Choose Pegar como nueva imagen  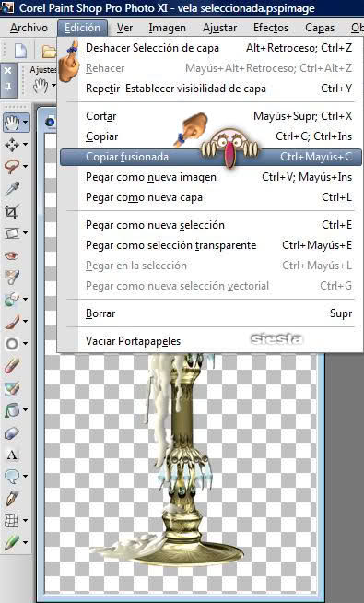click(x=211, y=177)
